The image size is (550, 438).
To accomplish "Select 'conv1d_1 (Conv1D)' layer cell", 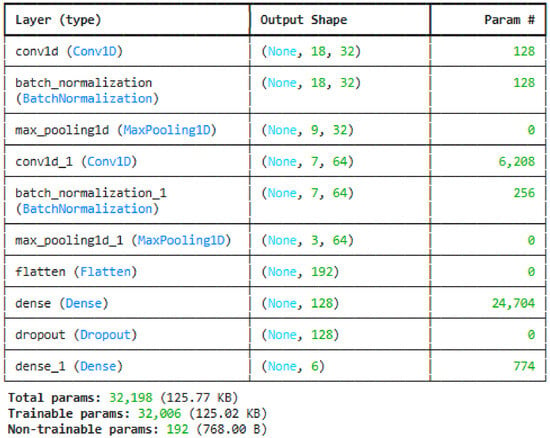I will [76, 162].
